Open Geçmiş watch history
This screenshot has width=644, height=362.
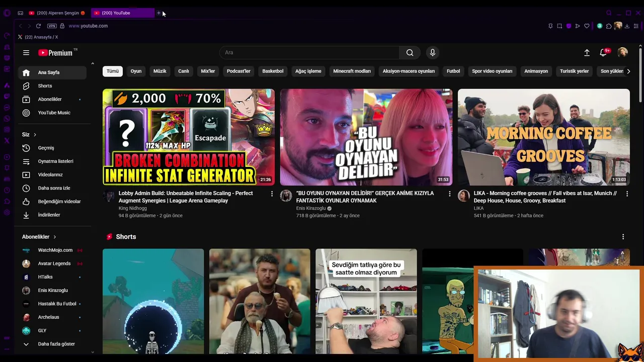[x=52, y=148]
